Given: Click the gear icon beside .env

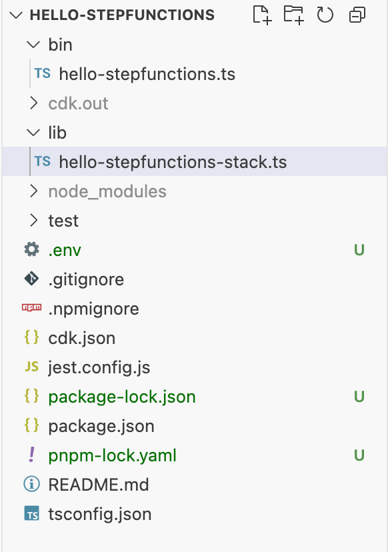Looking at the screenshot, I should coord(32,249).
